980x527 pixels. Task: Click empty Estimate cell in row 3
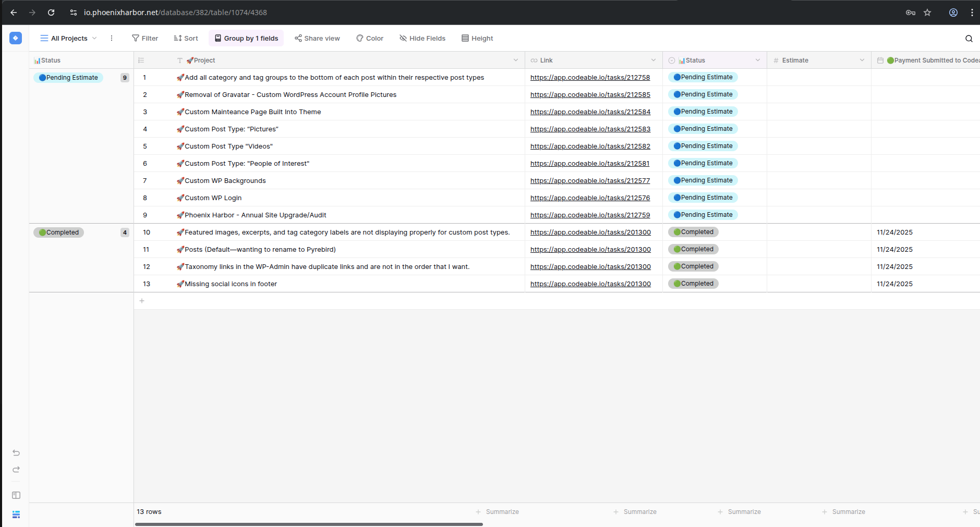[819, 112]
